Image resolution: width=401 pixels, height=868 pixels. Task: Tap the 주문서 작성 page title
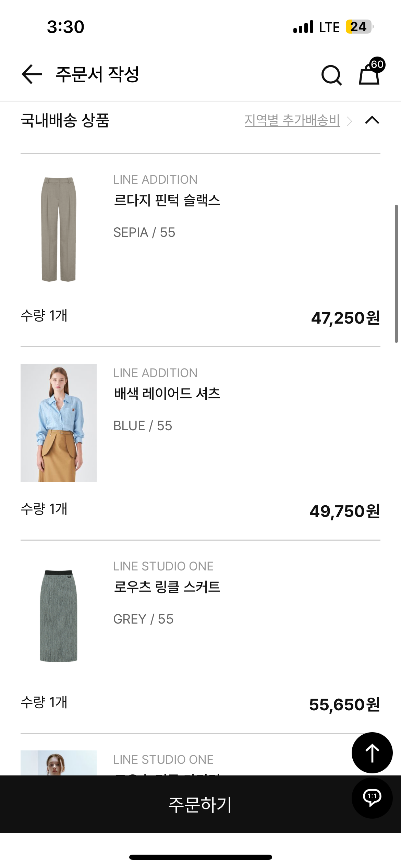pos(97,74)
